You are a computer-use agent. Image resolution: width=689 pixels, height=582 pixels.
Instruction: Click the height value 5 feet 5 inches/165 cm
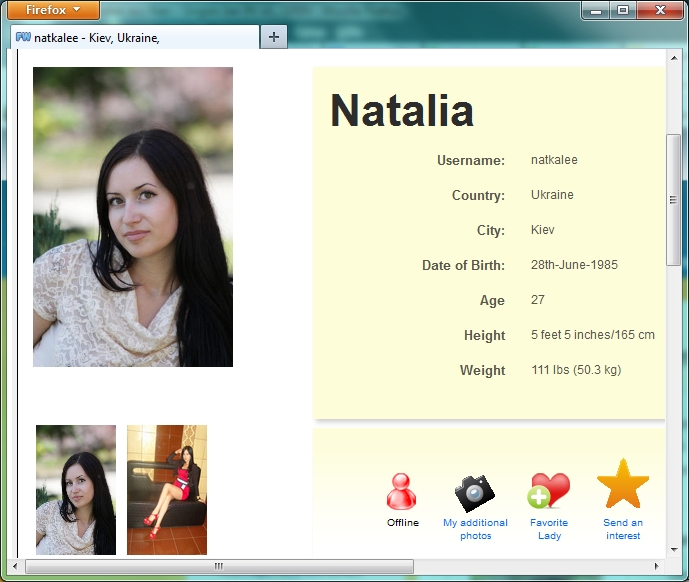click(x=593, y=335)
